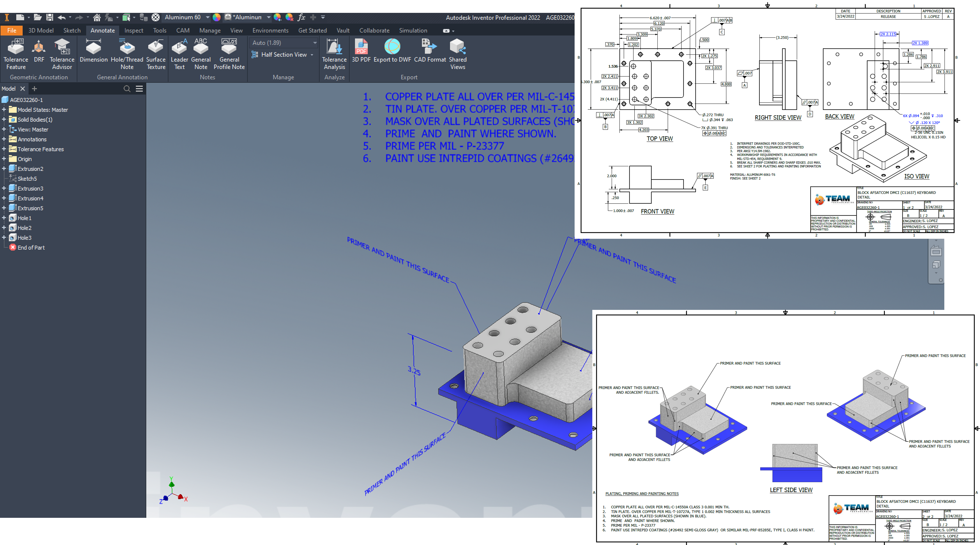The height and width of the screenshot is (545, 980).
Task: Apply a Surface Texture symbol
Action: (x=156, y=54)
